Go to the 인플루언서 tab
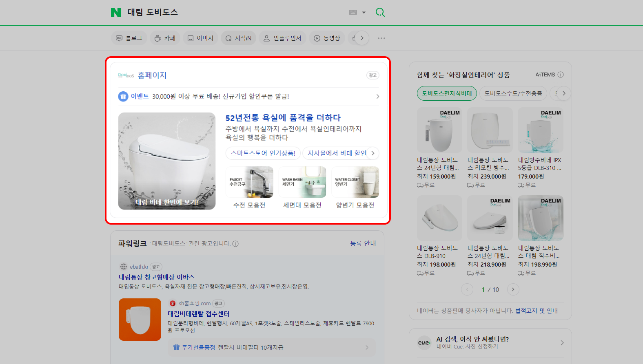Screen dimensions: 643x364 282,38
